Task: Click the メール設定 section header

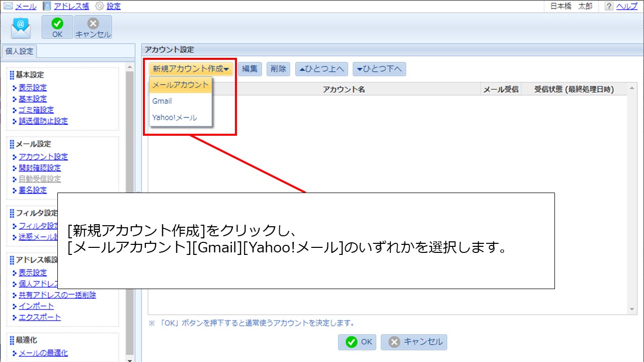Action: click(34, 144)
